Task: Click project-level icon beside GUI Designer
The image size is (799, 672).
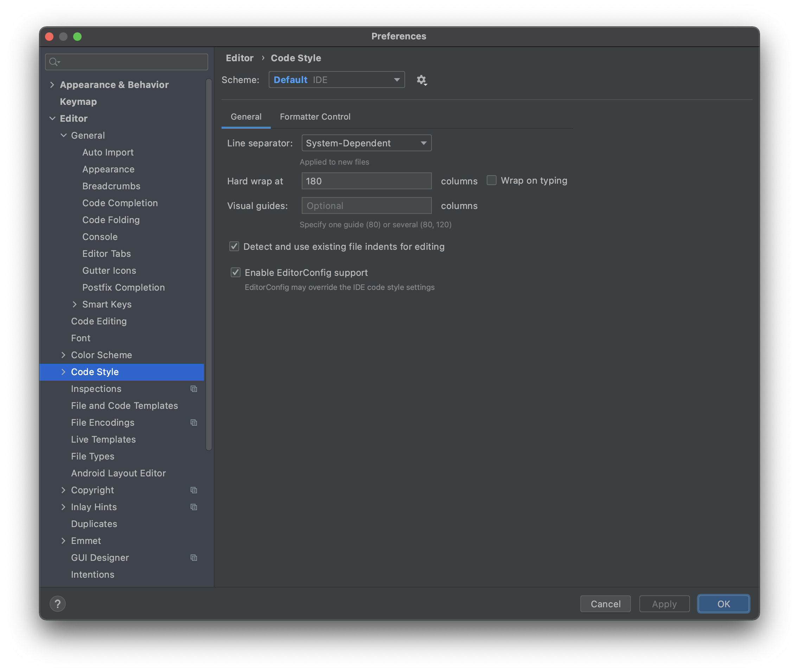Action: point(194,558)
